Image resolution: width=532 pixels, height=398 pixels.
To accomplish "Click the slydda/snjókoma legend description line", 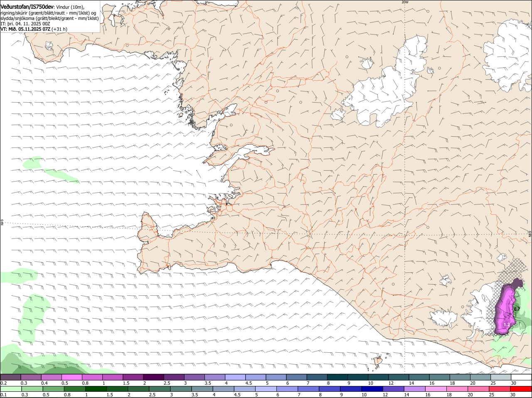I will pyautogui.click(x=49, y=18).
